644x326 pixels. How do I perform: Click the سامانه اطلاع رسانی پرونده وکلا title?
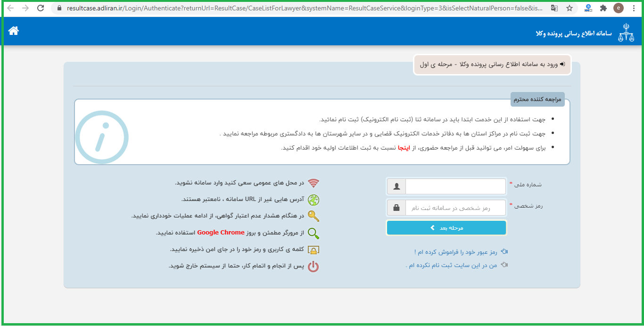coord(573,33)
